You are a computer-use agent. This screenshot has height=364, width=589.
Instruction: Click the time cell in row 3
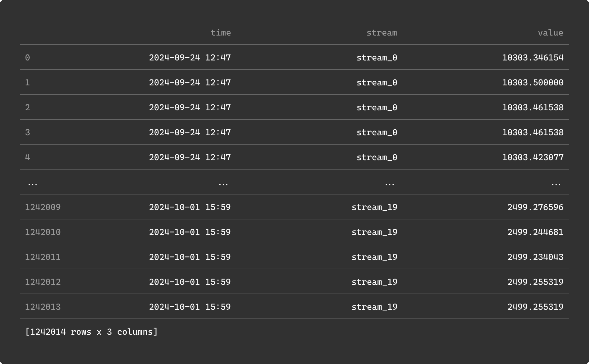[x=190, y=132]
